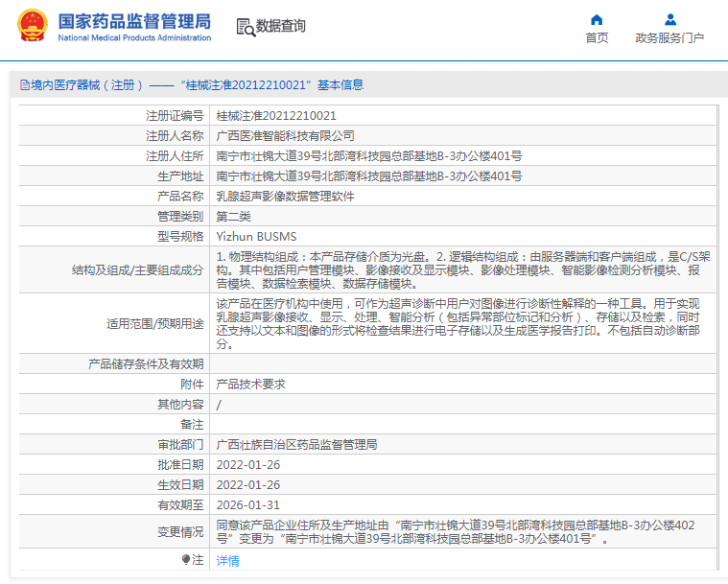The height and width of the screenshot is (584, 728).
Task: Click the 管理类别 row label
Action: (x=180, y=217)
